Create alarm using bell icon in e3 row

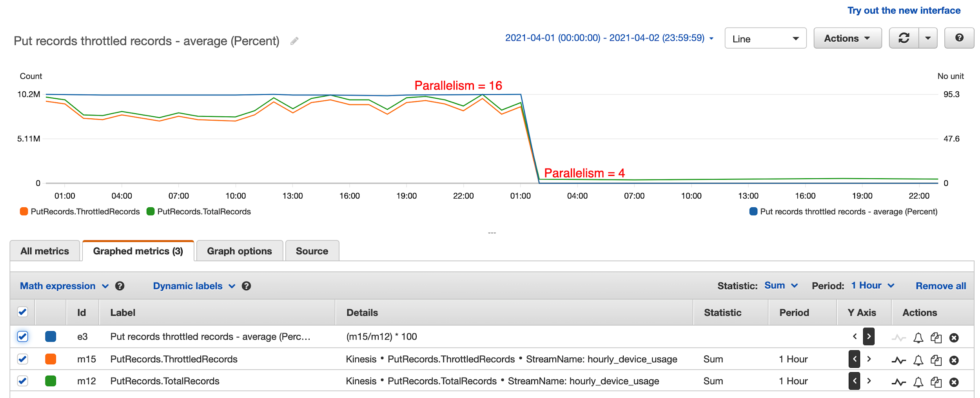918,338
